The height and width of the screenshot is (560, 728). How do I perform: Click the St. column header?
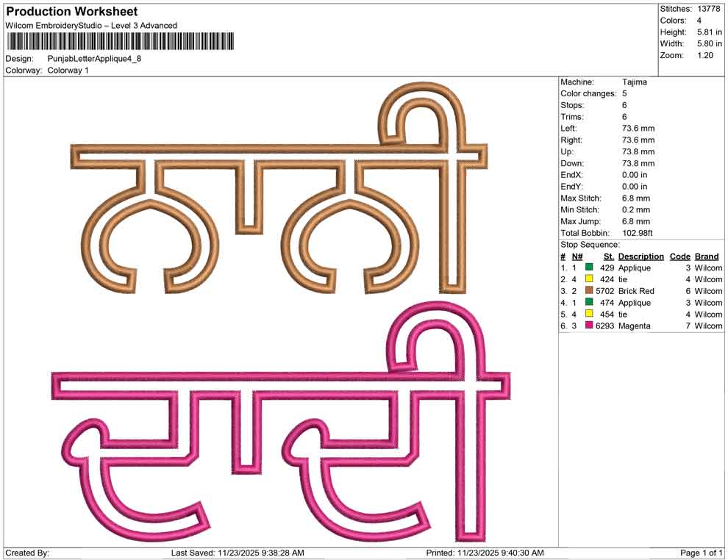[x=607, y=256]
